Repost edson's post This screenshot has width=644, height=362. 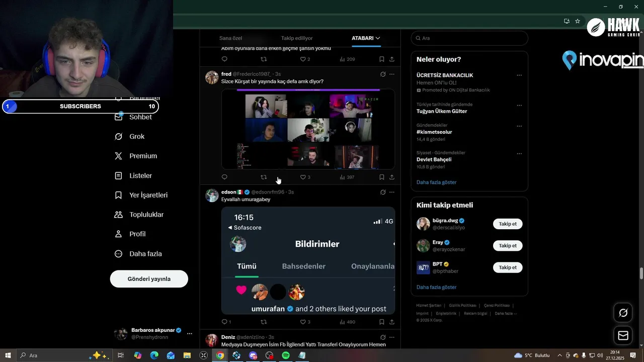pyautogui.click(x=264, y=322)
